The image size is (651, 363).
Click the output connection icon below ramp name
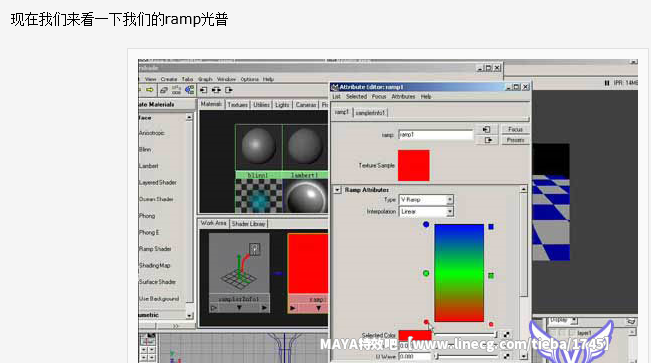[x=487, y=140]
